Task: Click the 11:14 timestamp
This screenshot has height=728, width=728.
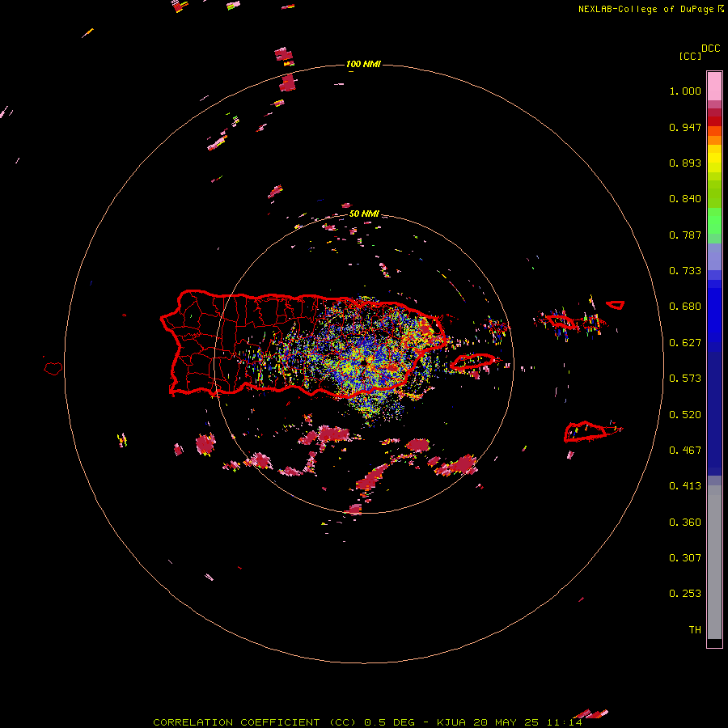Action: 564,722
